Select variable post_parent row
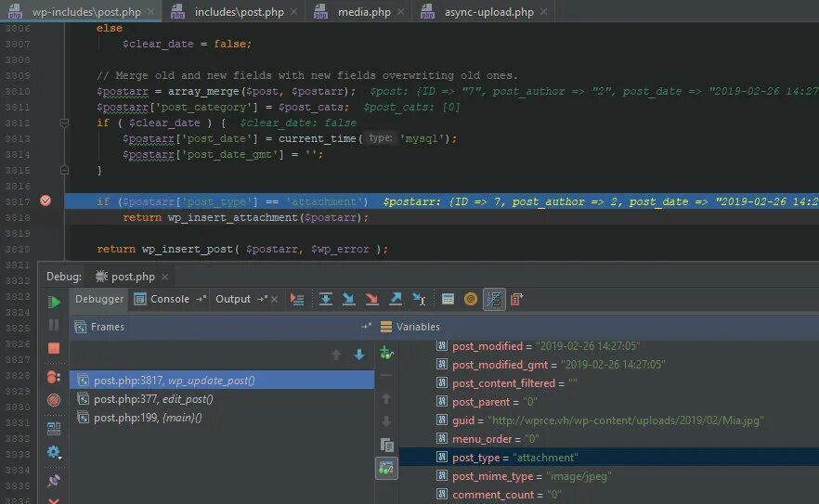This screenshot has width=819, height=504. [609, 402]
